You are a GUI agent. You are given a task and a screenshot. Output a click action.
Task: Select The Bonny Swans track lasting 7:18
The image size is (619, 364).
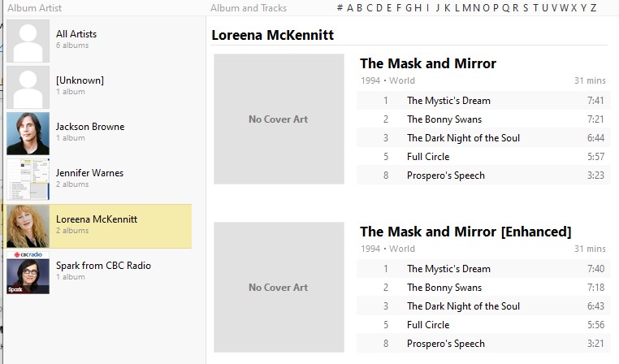(x=444, y=288)
